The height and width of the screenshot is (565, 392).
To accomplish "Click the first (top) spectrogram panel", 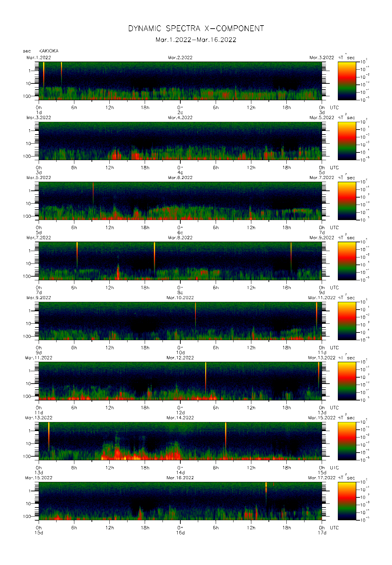I will (x=180, y=81).
